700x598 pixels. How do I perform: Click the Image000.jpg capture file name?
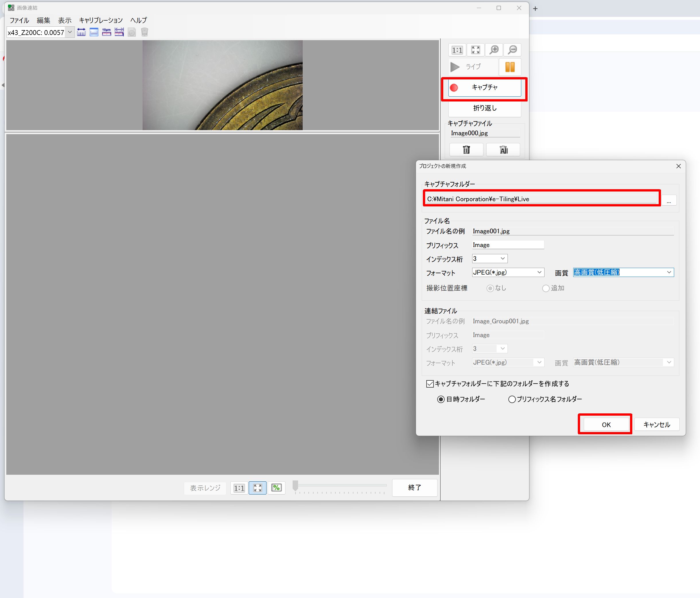tap(469, 133)
